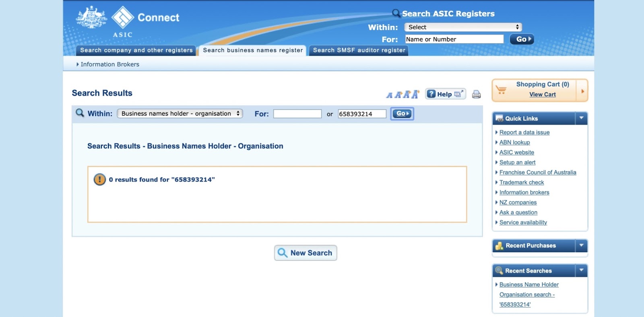The height and width of the screenshot is (317, 644).
Task: Click the results Go button
Action: click(x=402, y=114)
